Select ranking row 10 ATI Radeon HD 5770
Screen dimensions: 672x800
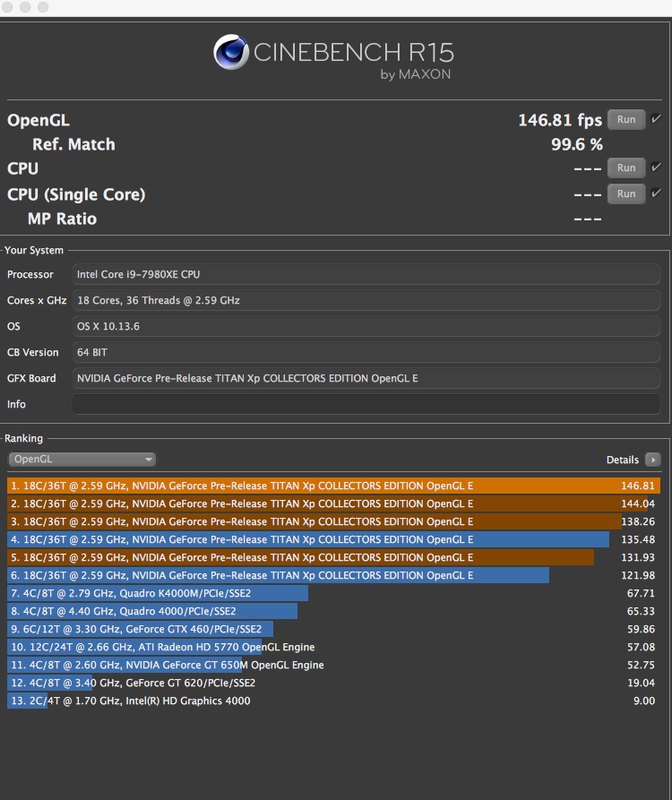(x=334, y=647)
